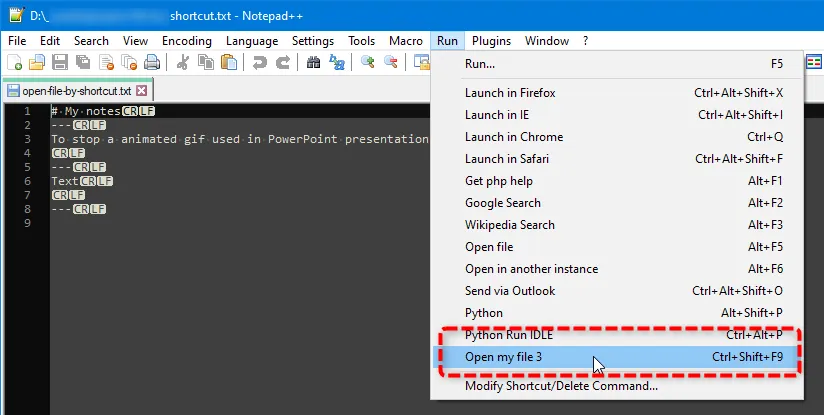Close the open-file-by-shortcut.txt tab
Viewport: 824px width, 415px height.
(141, 91)
